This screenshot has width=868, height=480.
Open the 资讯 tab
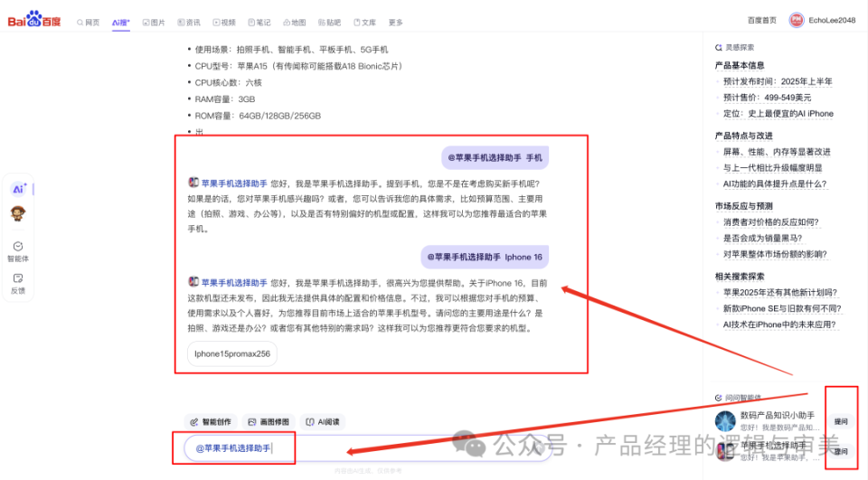[189, 23]
